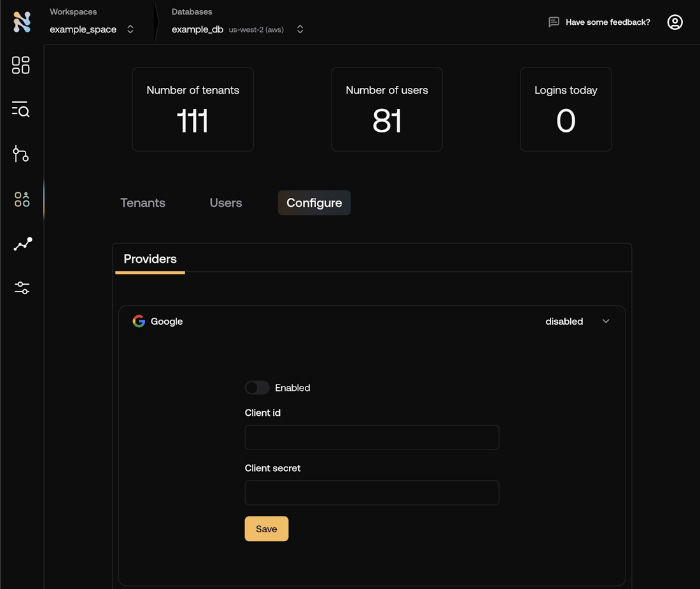
Task: Save the Google provider settings
Action: click(x=266, y=529)
